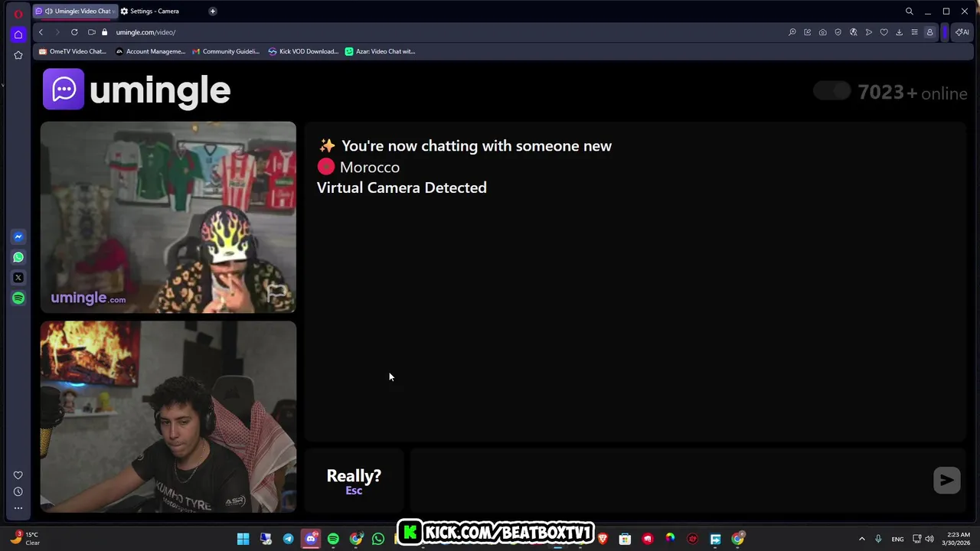Click the address bar URL
The width and height of the screenshot is (980, 551).
click(145, 32)
